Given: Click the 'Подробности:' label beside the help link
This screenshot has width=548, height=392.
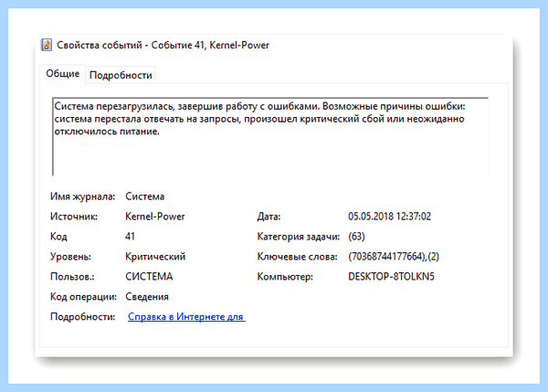Looking at the screenshot, I should (x=83, y=317).
